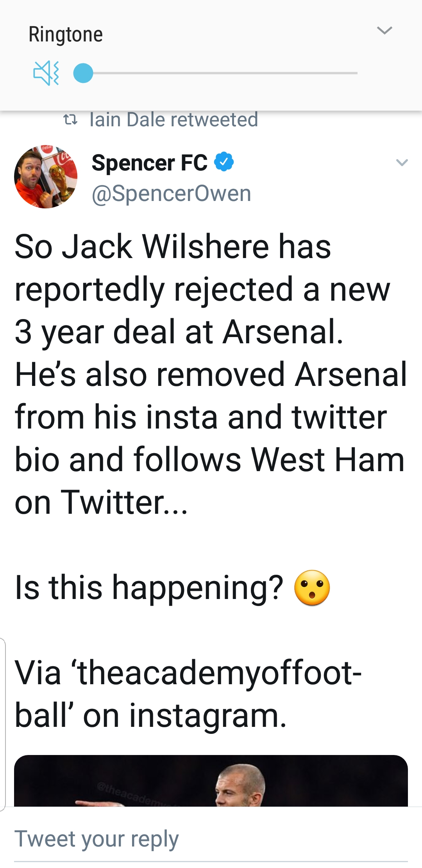Open Iain Dale retweeted label
422x868 pixels.
click(173, 120)
